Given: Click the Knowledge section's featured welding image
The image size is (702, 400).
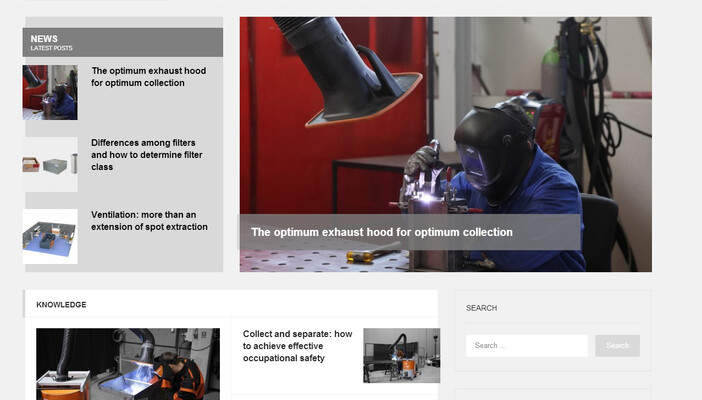Looking at the screenshot, I should tap(128, 364).
